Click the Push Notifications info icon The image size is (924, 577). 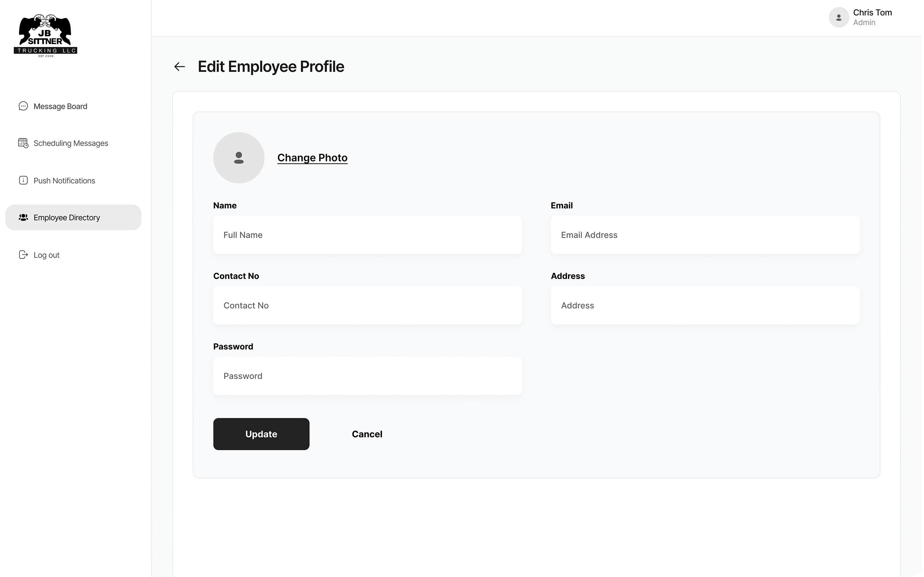coord(23,180)
